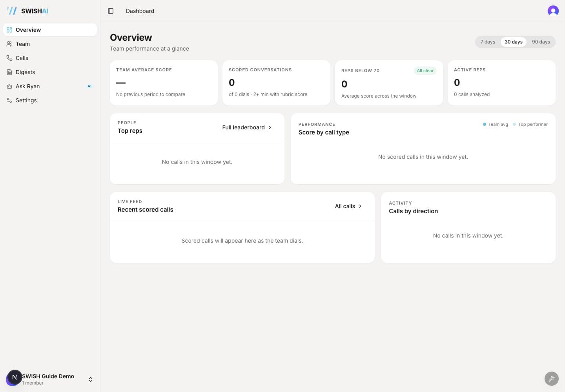Click the SWISHAI brand name
Viewport: 565px width, 392px height.
[x=35, y=11]
